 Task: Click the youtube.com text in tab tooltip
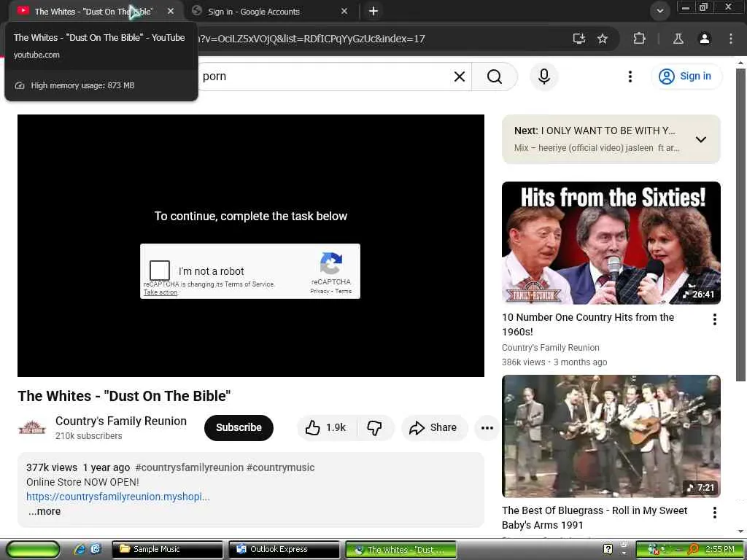click(36, 55)
